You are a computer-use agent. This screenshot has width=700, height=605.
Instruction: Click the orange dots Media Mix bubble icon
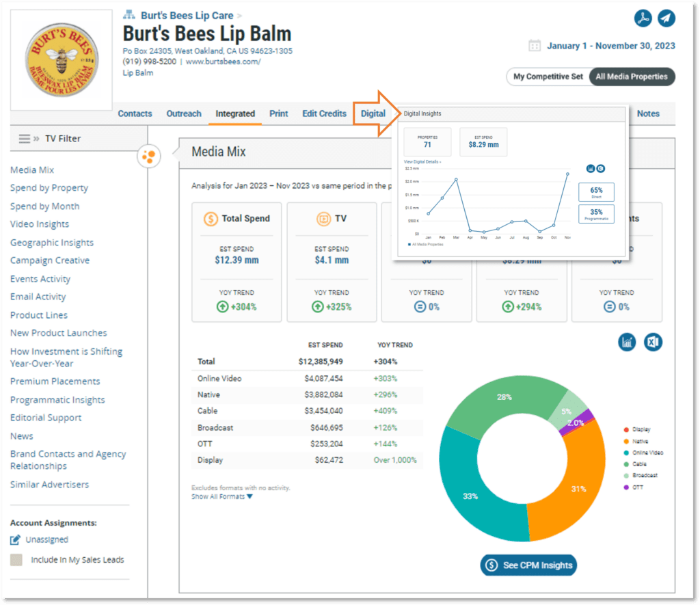point(148,157)
